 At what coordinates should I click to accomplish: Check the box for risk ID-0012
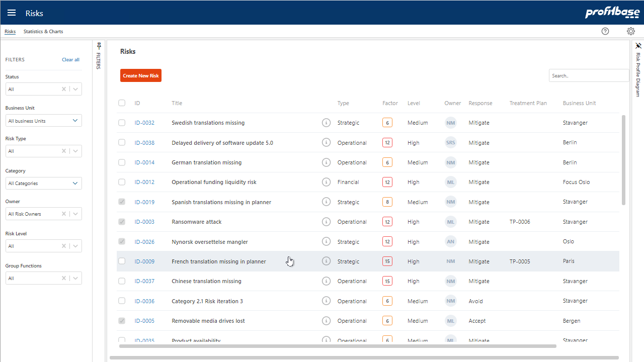click(122, 182)
